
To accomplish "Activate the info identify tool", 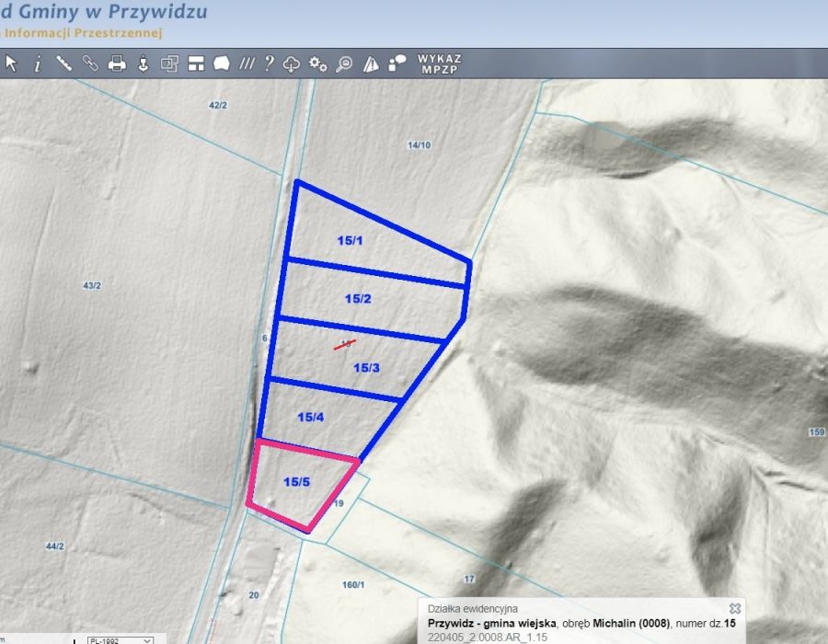I will [x=38, y=63].
